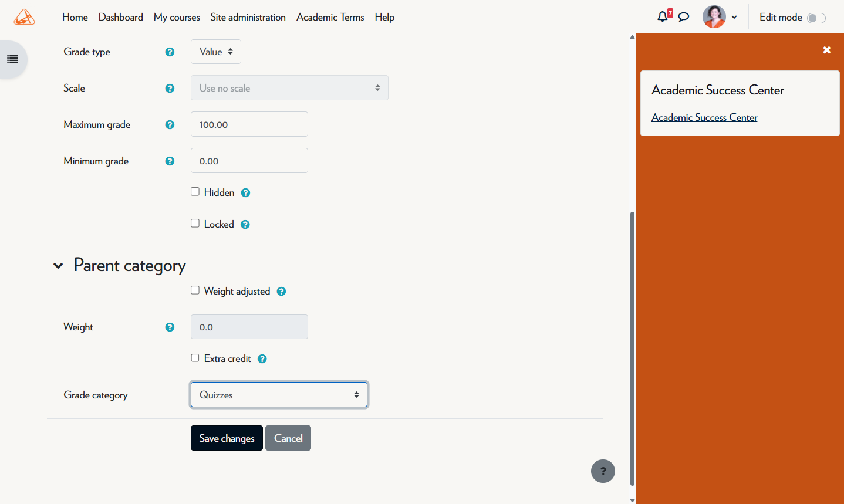844x504 pixels.
Task: Show help for Extra credit
Action: click(262, 358)
